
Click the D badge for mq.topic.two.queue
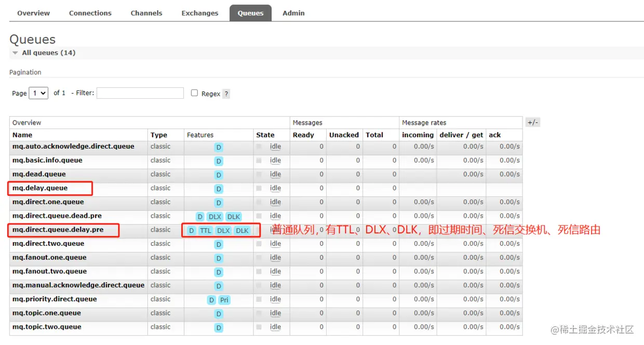219,328
